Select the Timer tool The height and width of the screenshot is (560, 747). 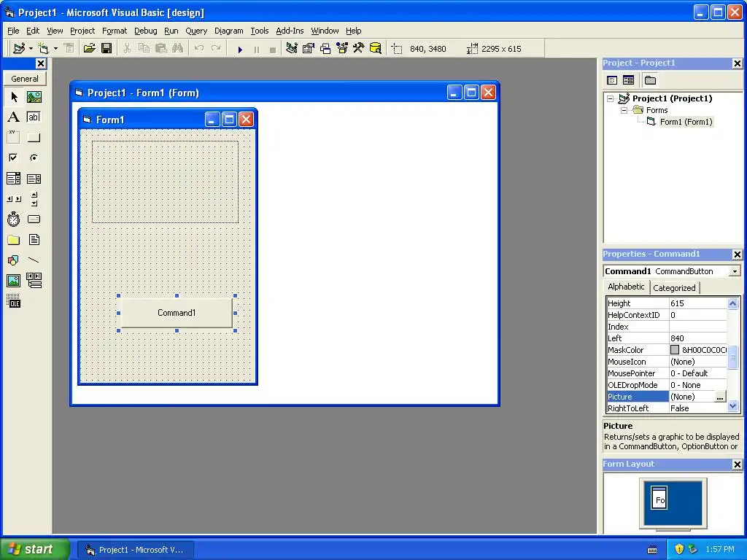[14, 219]
